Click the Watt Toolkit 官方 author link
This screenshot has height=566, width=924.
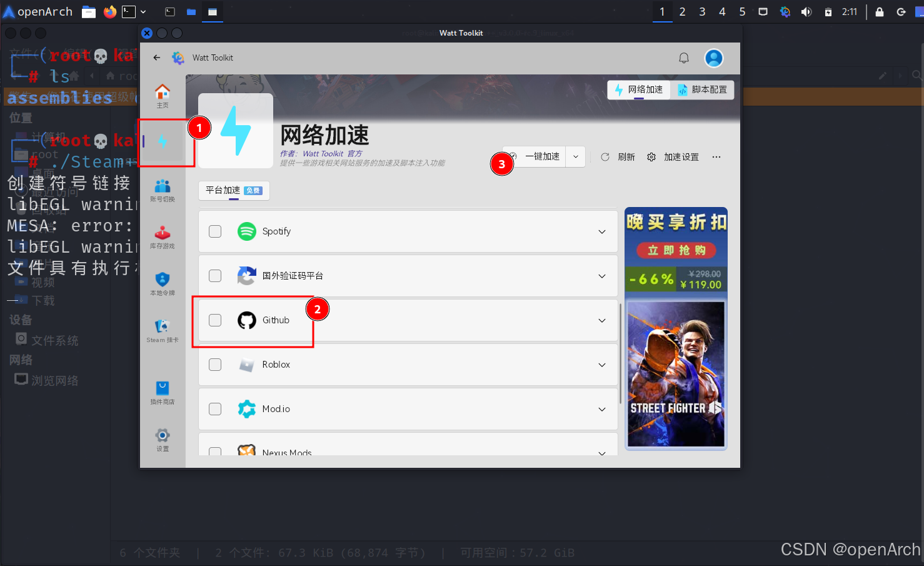click(332, 154)
